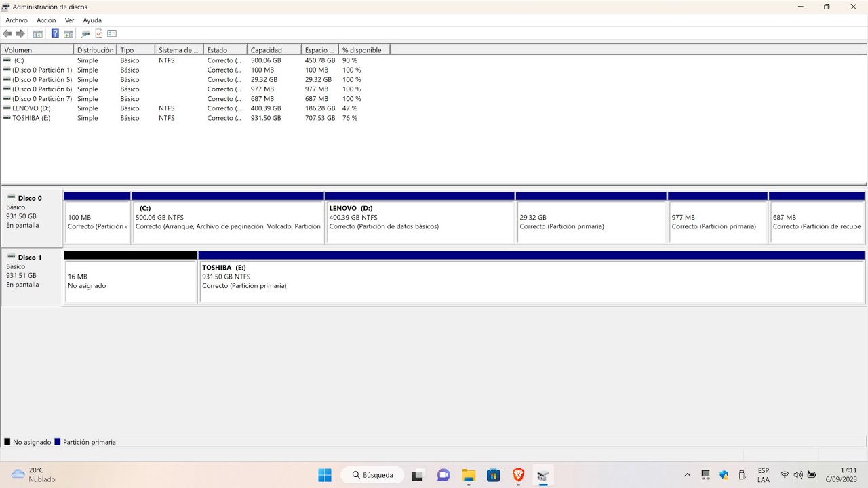Viewport: 868px width, 488px height.
Task: Select the Disco 0 Partición 5 row
Action: click(197, 79)
